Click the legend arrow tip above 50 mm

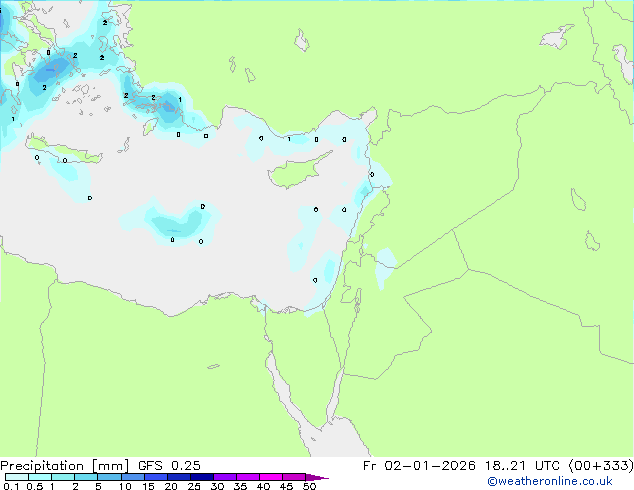point(317,477)
